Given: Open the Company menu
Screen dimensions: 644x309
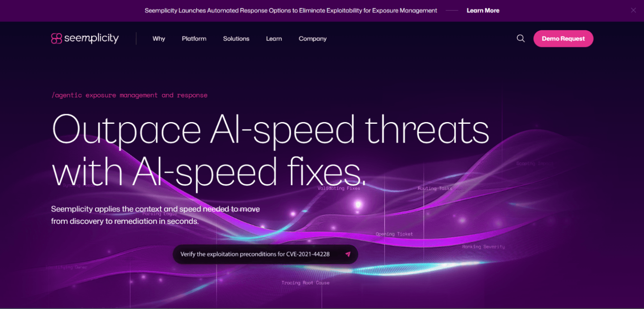Looking at the screenshot, I should [313, 39].
